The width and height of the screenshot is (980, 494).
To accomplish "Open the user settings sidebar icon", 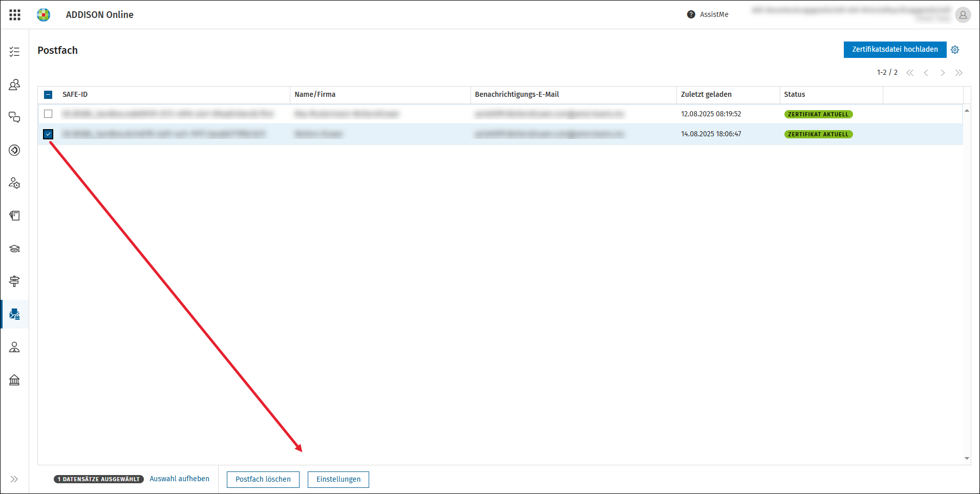I will pos(14,183).
